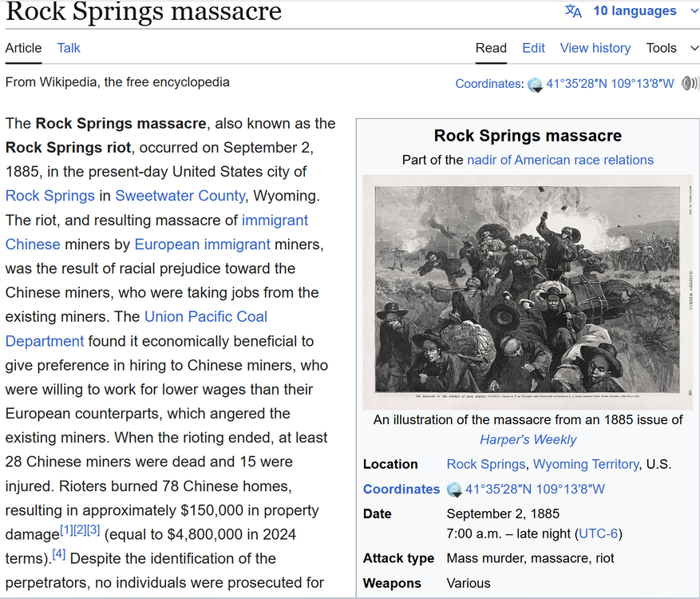Screen dimensions: 700x599
Task: Click the European immigrant link
Action: pos(202,244)
